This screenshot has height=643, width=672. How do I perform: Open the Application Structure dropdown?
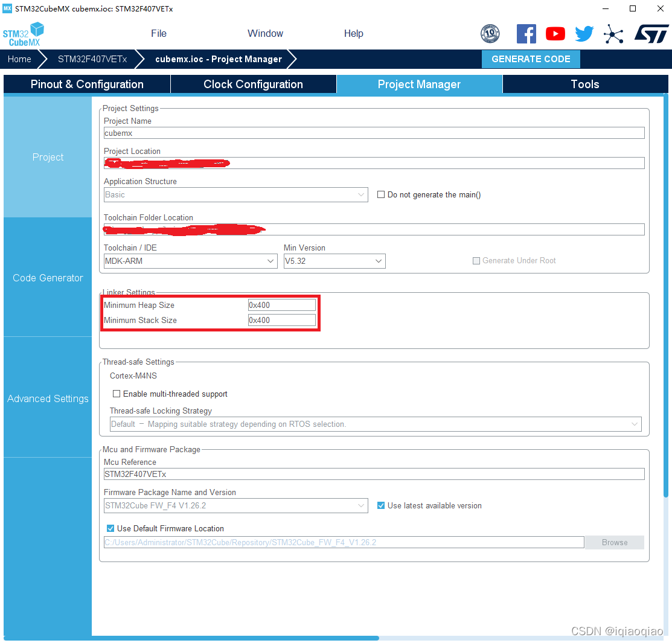[235, 194]
